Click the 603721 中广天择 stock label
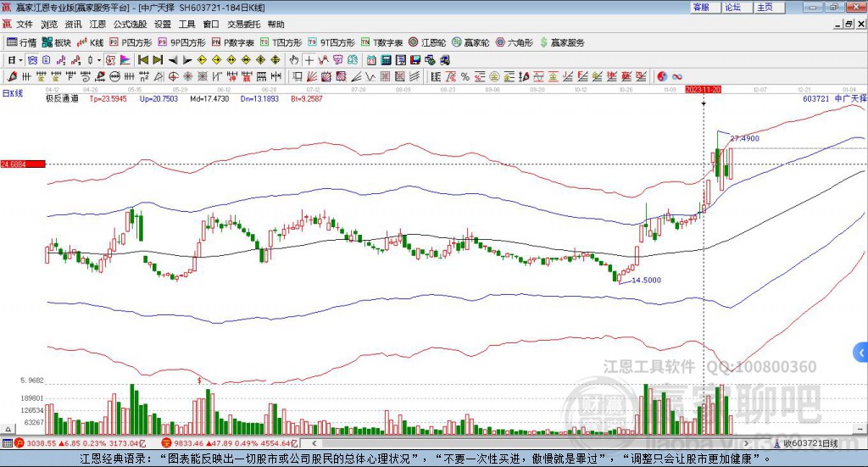Screen dimensions: 868x467 coord(834,98)
